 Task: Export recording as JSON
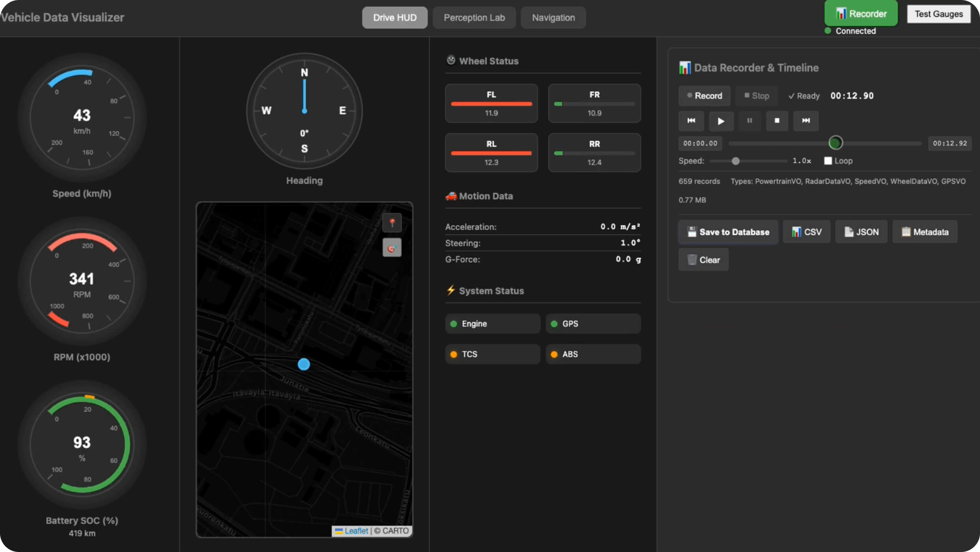coord(861,232)
